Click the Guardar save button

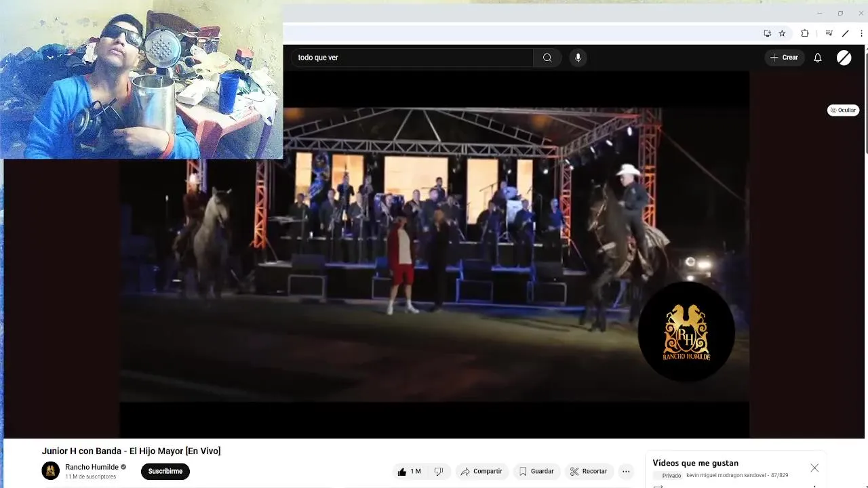tap(536, 472)
